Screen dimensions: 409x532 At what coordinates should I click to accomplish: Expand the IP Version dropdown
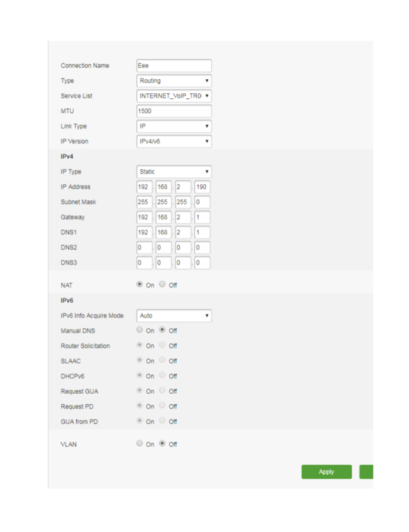[x=174, y=141]
